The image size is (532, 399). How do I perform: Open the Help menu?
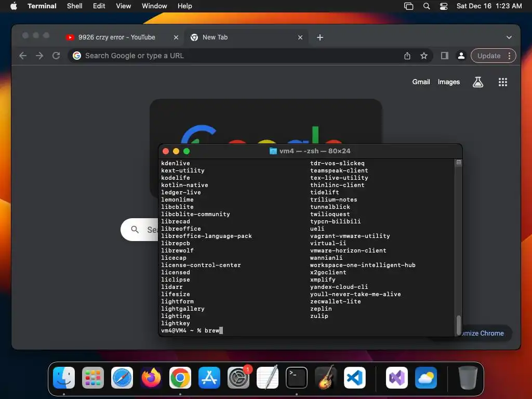click(x=185, y=6)
